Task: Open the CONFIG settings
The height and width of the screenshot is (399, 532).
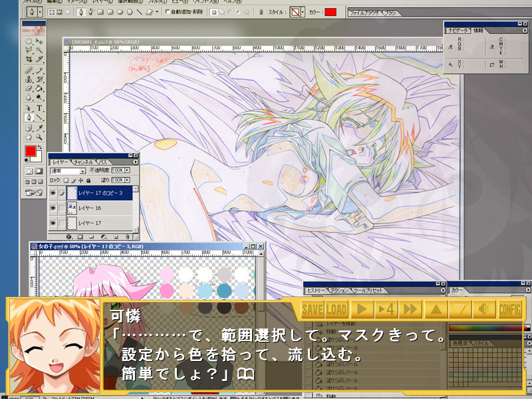Action: click(510, 309)
